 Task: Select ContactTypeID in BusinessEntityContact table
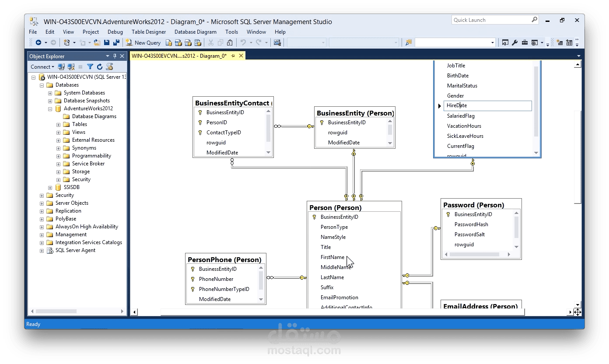coord(224,133)
